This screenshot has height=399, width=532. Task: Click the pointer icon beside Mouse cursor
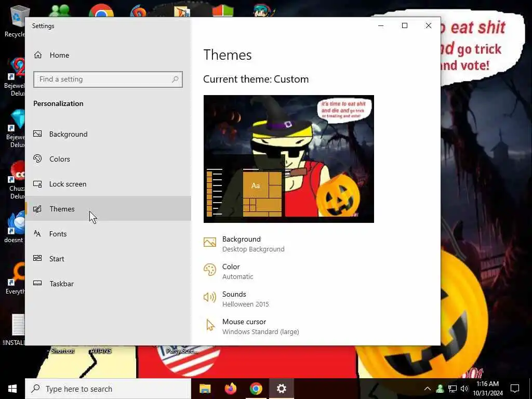tap(210, 325)
